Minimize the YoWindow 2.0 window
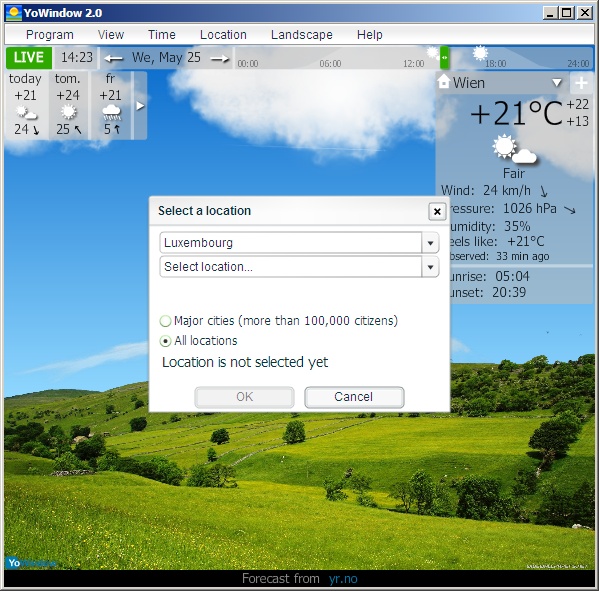Viewport: 599px width, 591px height. [x=550, y=13]
